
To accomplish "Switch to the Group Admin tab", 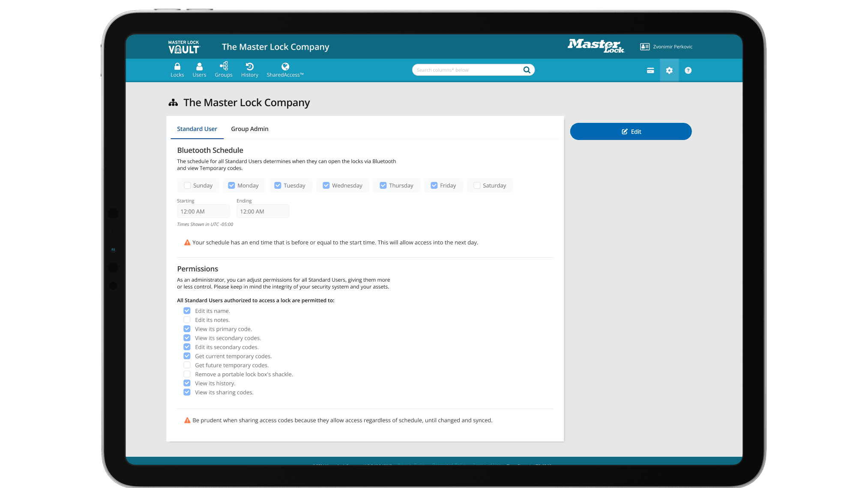I will tap(249, 129).
